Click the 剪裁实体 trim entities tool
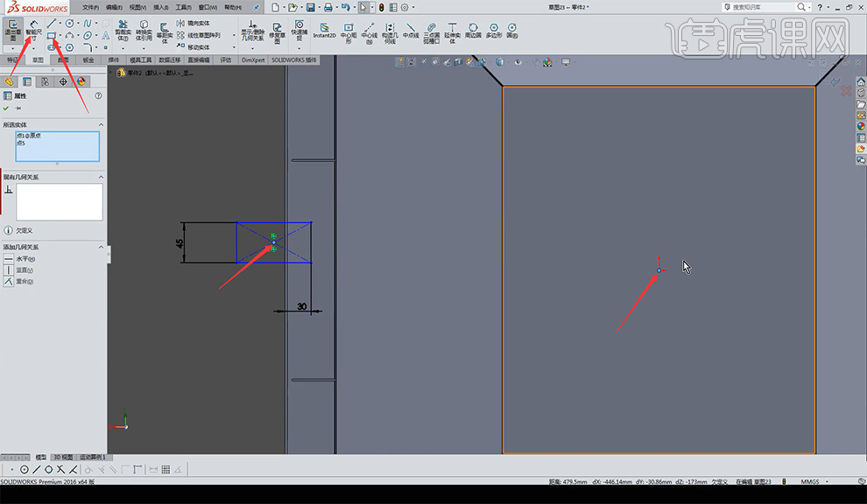Viewport: 867px width, 504px height. pos(123,31)
